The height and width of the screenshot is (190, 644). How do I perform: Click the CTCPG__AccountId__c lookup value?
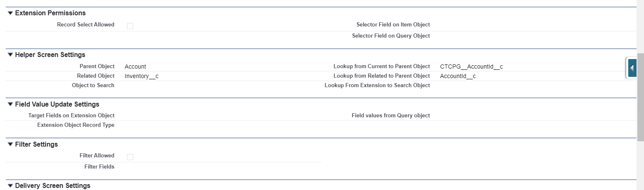[x=471, y=66]
